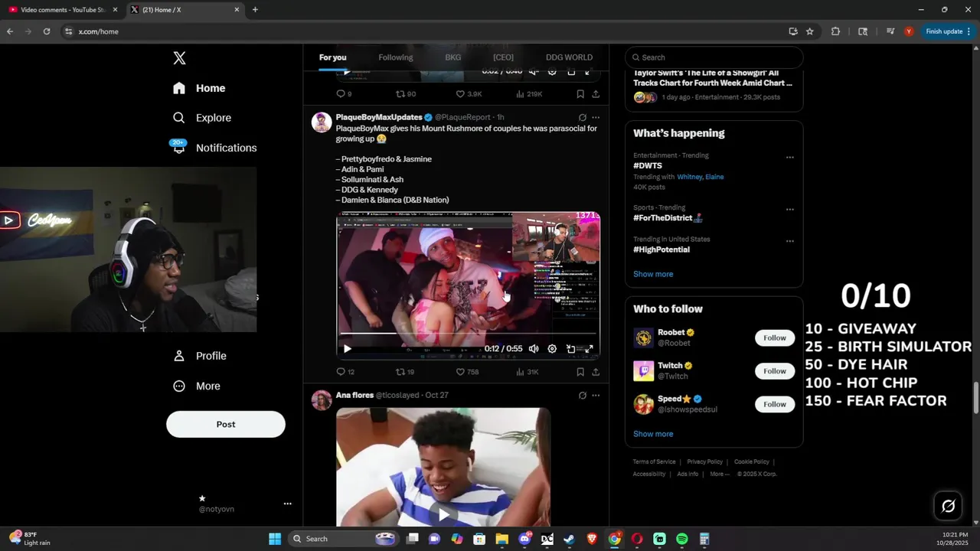This screenshot has width=980, height=551.
Task: Open Notifications bell with 20+ badge
Action: (179, 147)
